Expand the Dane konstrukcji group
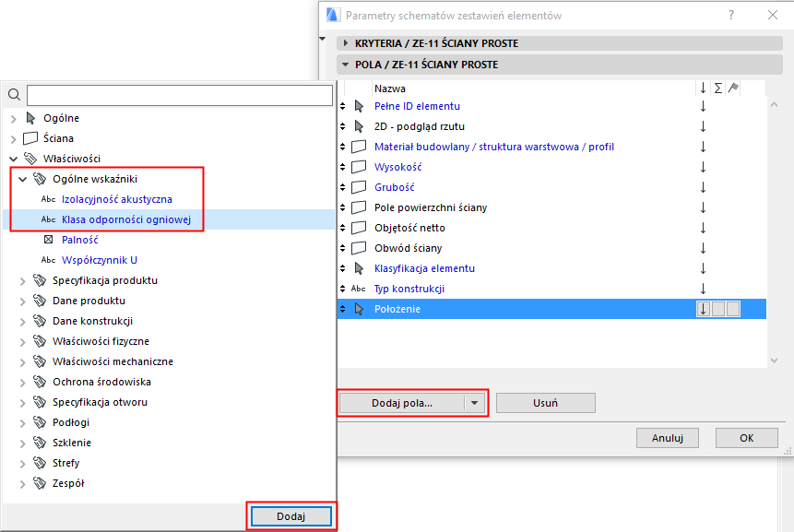This screenshot has height=532, width=794. coord(23,322)
